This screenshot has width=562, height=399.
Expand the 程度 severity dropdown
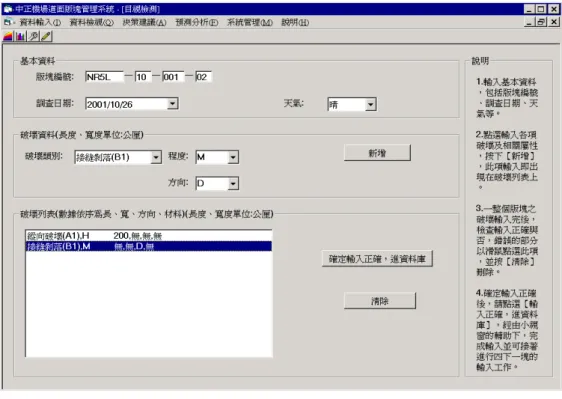coord(233,157)
